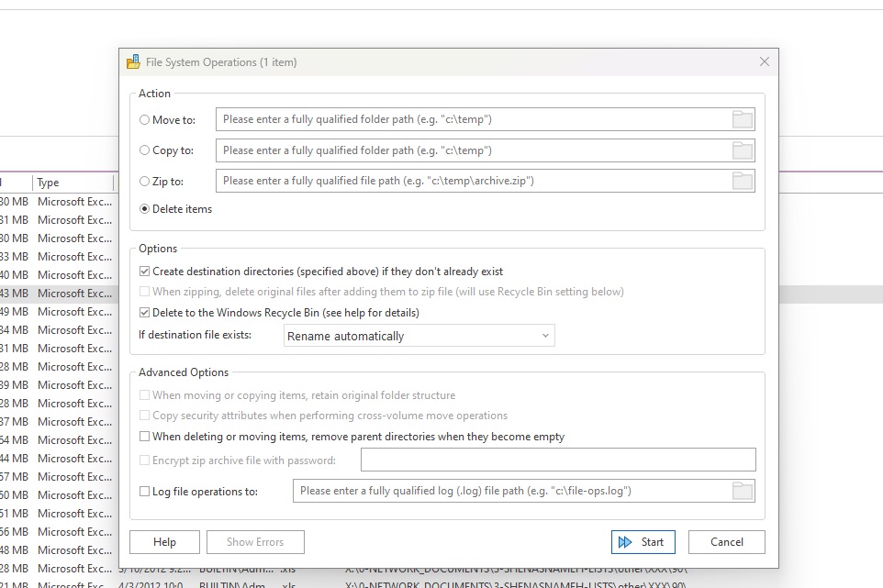Screen dimensions: 883x588
Task: Click folder browse icon for Copy to path
Action: 742,150
